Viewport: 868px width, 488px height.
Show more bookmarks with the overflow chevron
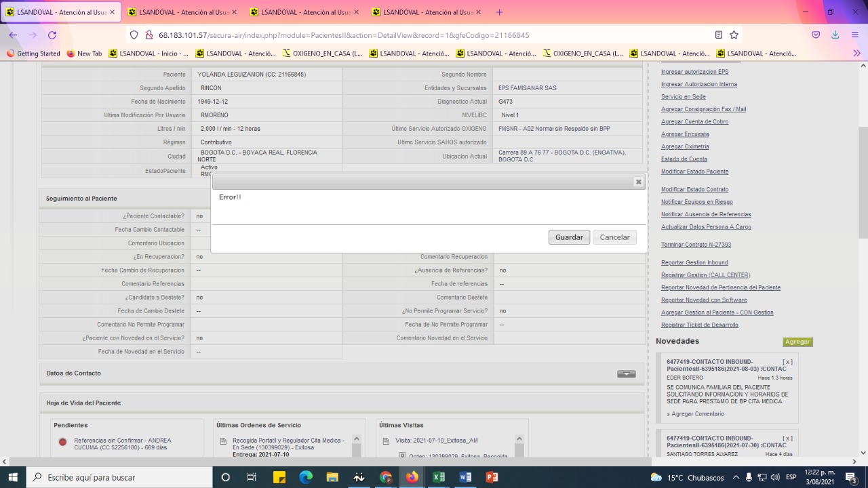point(857,54)
